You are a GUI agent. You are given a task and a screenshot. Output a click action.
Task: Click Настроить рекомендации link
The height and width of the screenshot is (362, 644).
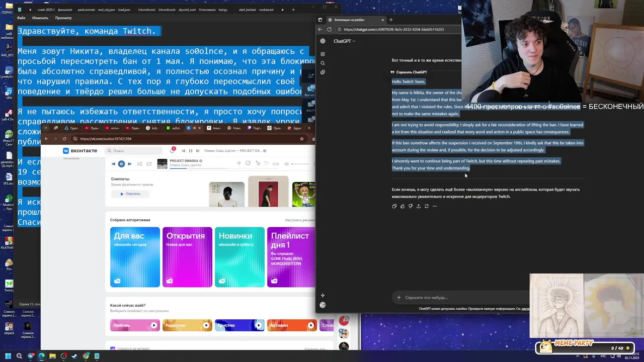tap(300, 220)
